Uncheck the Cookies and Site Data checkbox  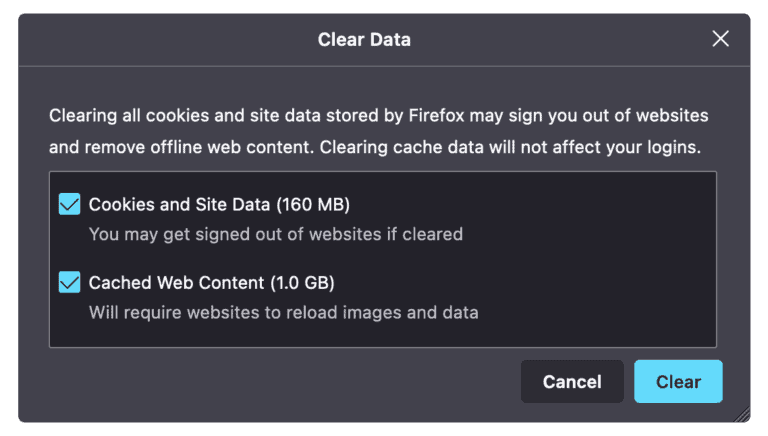pos(70,205)
